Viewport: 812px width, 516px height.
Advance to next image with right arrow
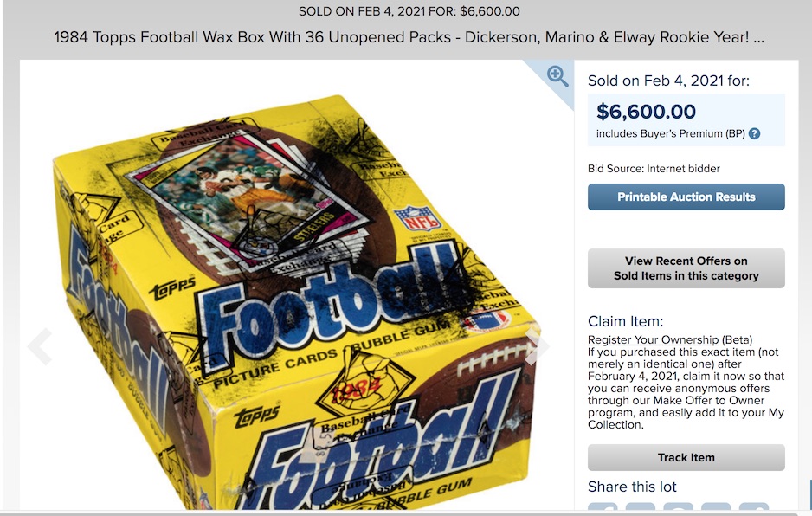(538, 346)
